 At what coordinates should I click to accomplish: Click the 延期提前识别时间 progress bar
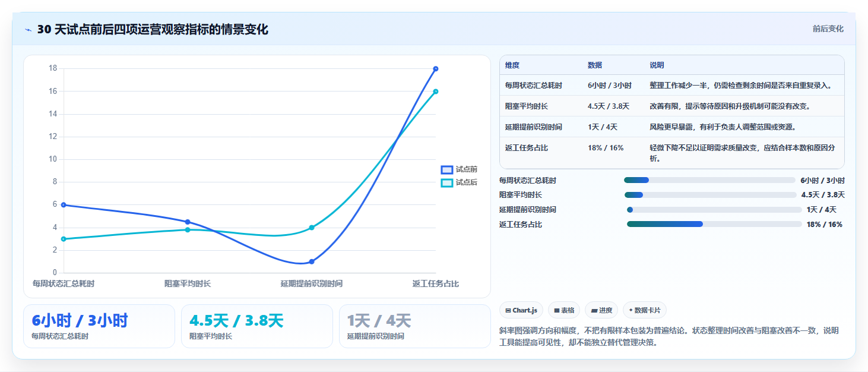click(x=714, y=210)
